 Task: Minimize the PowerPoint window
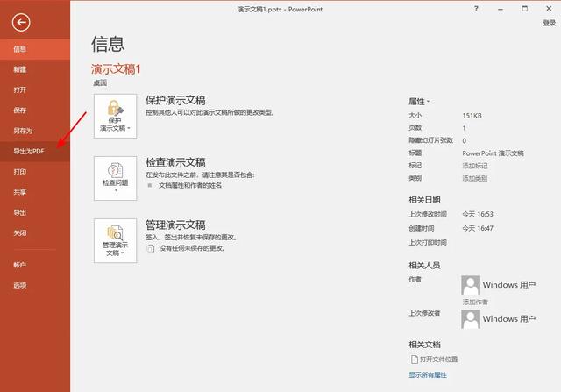[501, 9]
